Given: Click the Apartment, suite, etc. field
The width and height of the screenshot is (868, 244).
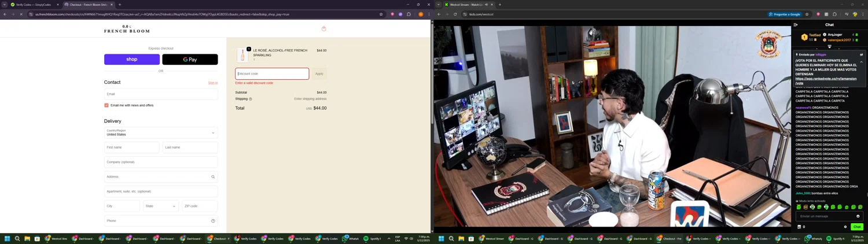Looking at the screenshot, I should coord(161,191).
